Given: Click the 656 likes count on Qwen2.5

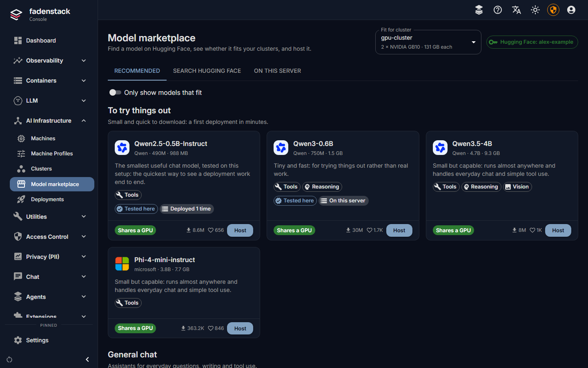Looking at the screenshot, I should click(216, 231).
